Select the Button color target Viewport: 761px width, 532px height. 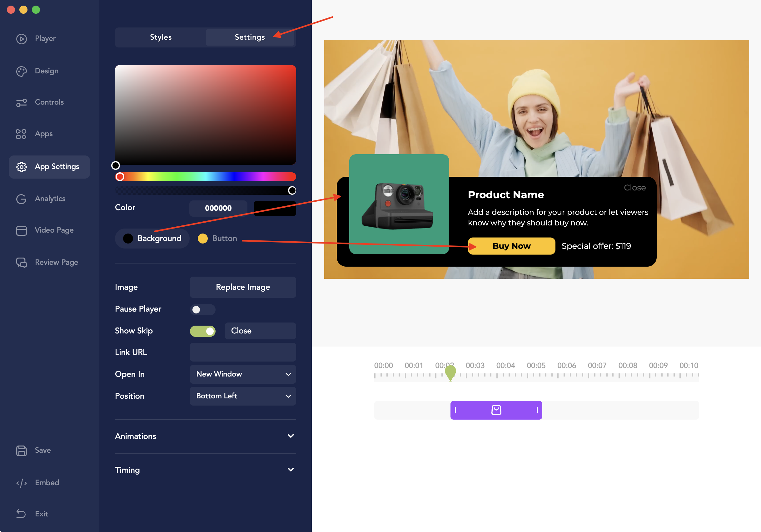coord(217,238)
